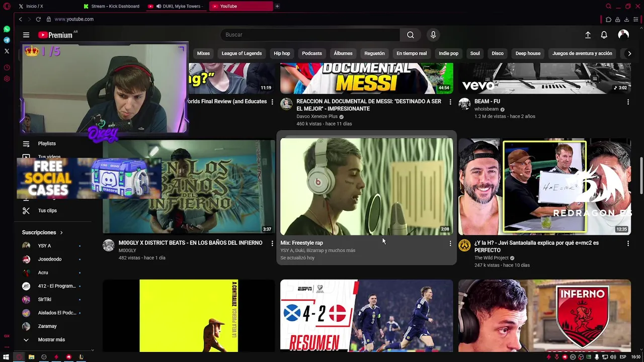This screenshot has height=362, width=644.
Task: Open a new browser tab
Action: click(277, 6)
